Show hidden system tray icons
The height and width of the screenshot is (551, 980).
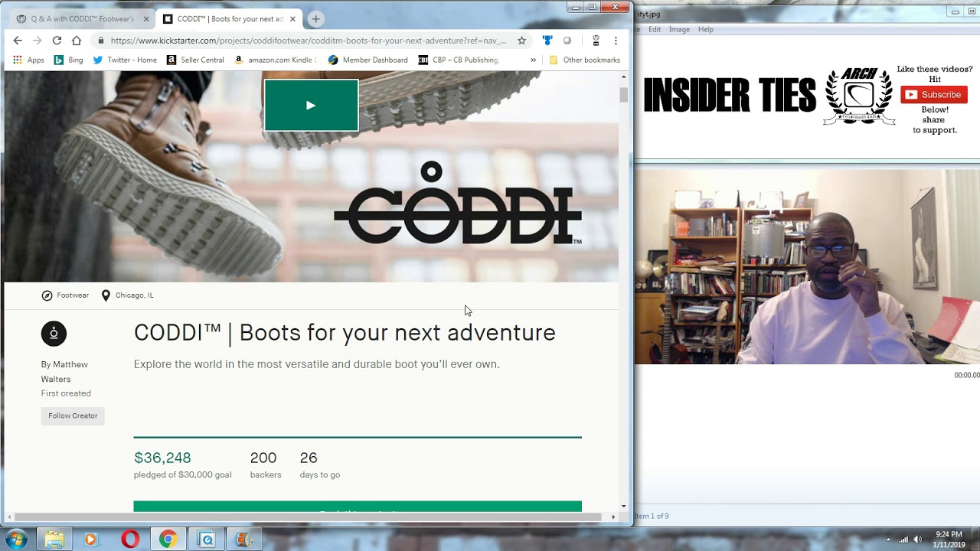[889, 540]
